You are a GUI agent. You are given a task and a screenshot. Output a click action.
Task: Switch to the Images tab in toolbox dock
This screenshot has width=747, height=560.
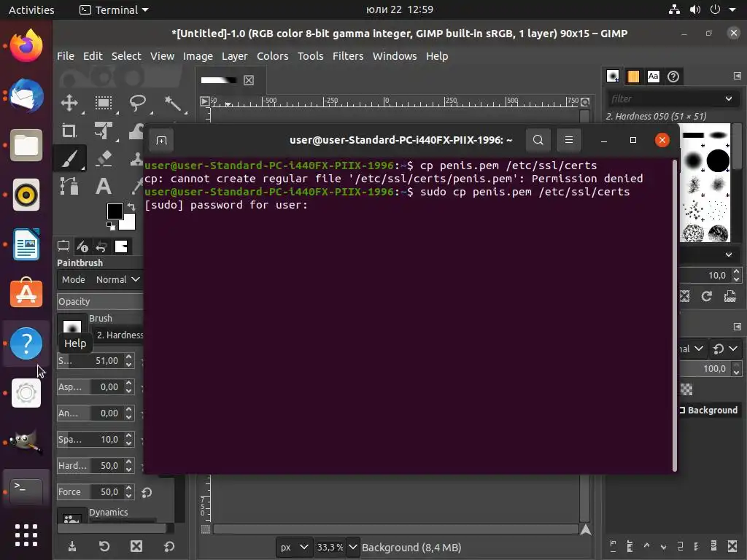[x=121, y=246]
